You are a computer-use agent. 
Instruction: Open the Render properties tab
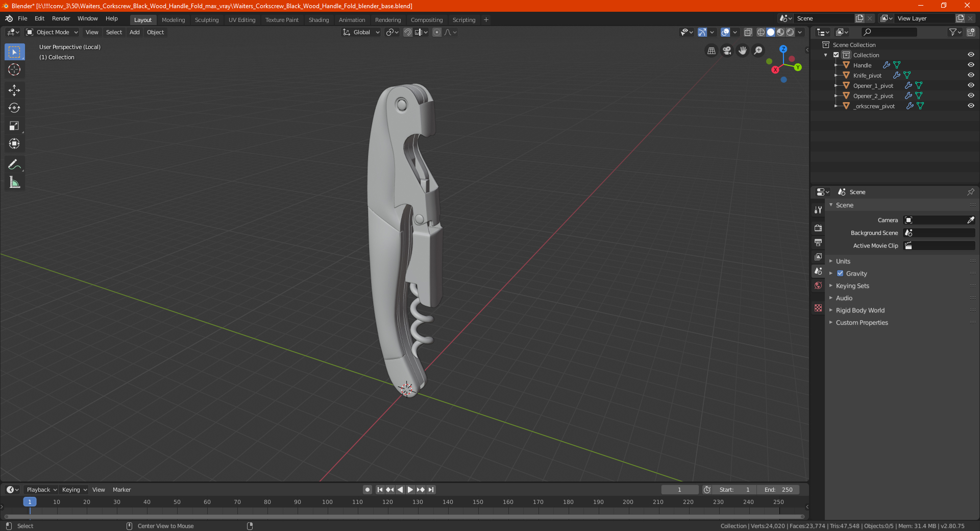pyautogui.click(x=818, y=228)
